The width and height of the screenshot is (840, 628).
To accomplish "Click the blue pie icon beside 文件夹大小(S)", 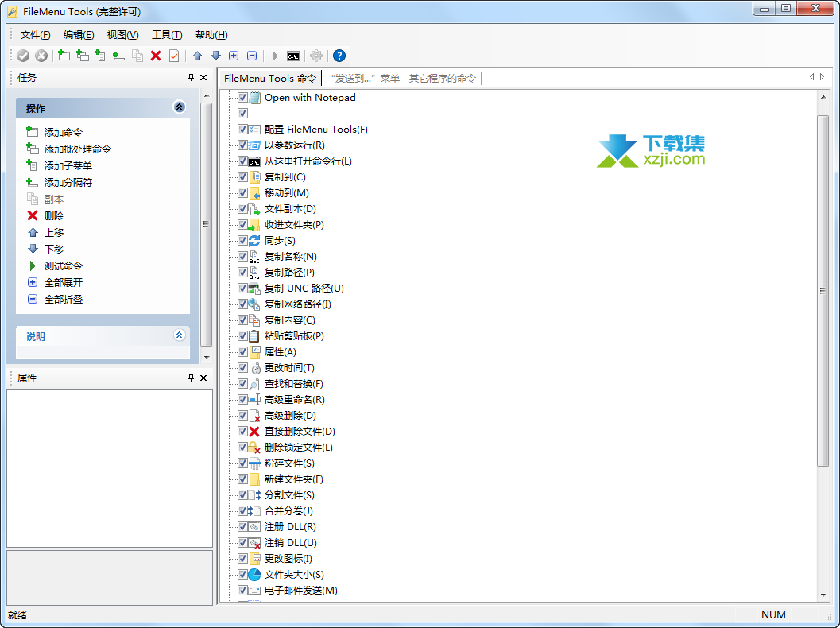I will 254,575.
